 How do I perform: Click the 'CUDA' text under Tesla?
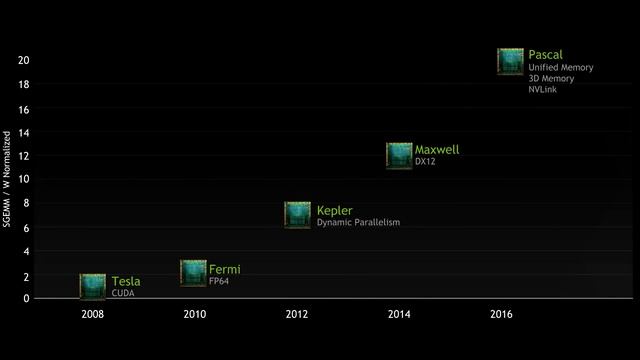(x=123, y=293)
